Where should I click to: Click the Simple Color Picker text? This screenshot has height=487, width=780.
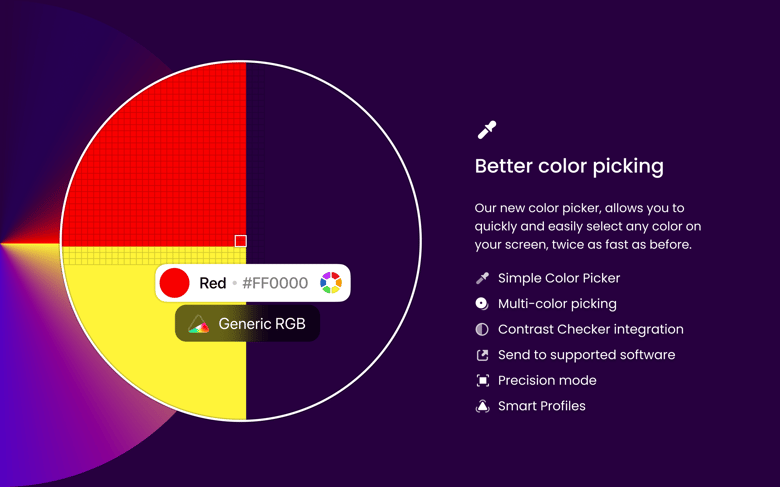pos(559,278)
